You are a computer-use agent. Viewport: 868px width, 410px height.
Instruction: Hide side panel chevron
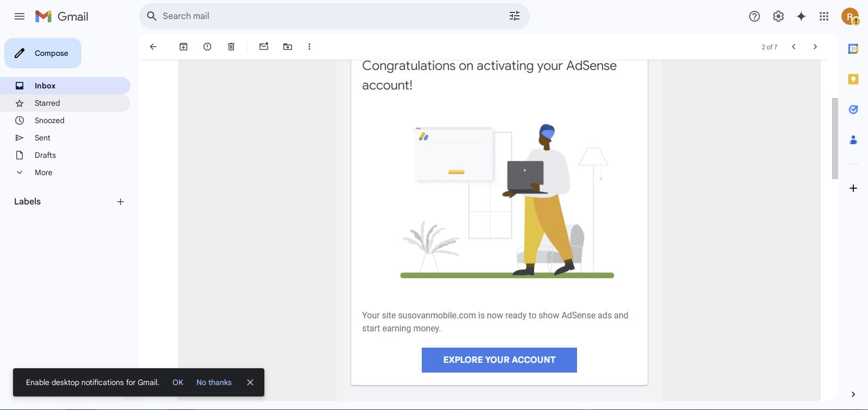[853, 394]
